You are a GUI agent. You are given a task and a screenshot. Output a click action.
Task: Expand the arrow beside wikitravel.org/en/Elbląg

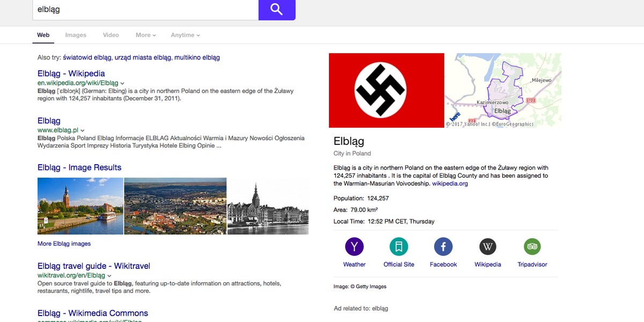[x=109, y=276]
